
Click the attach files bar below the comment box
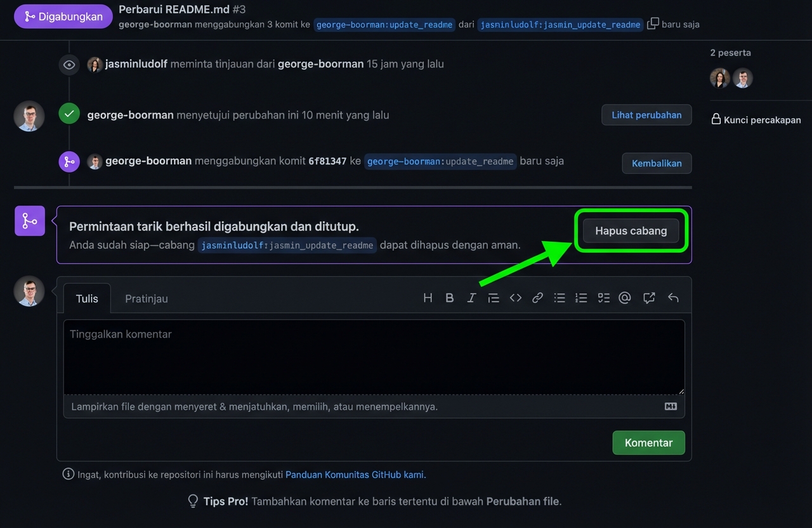pyautogui.click(x=374, y=406)
